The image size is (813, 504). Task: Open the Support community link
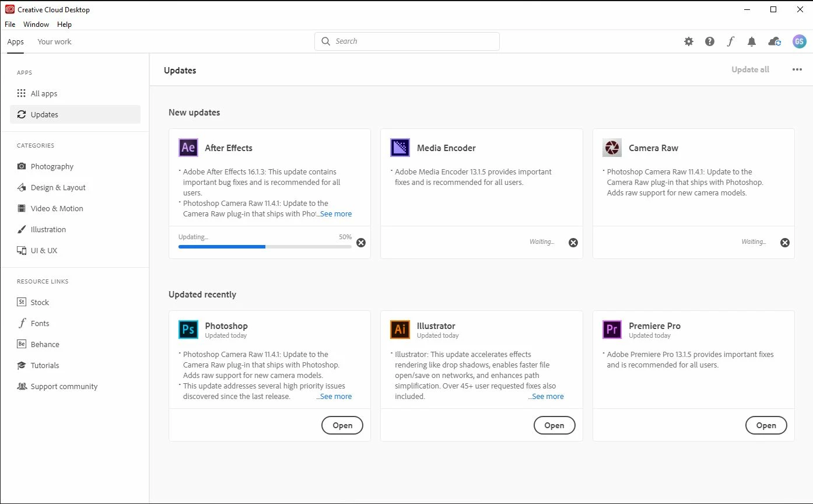75,386
